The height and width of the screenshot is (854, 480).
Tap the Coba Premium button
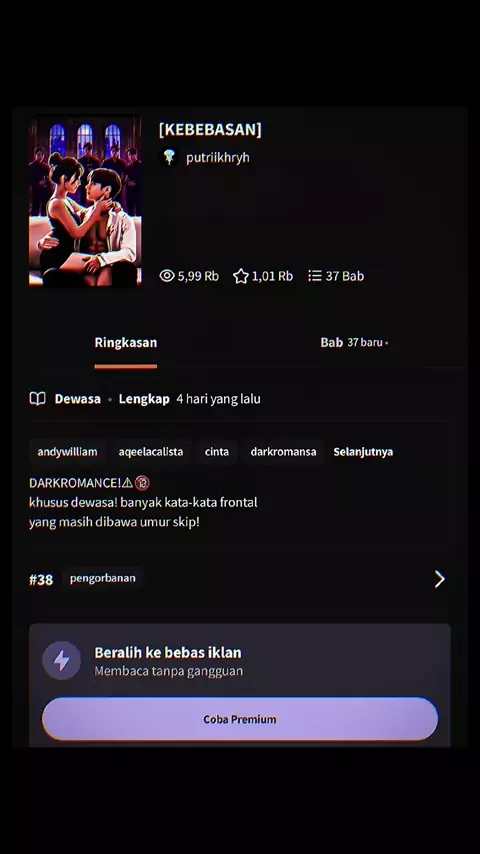tap(240, 719)
